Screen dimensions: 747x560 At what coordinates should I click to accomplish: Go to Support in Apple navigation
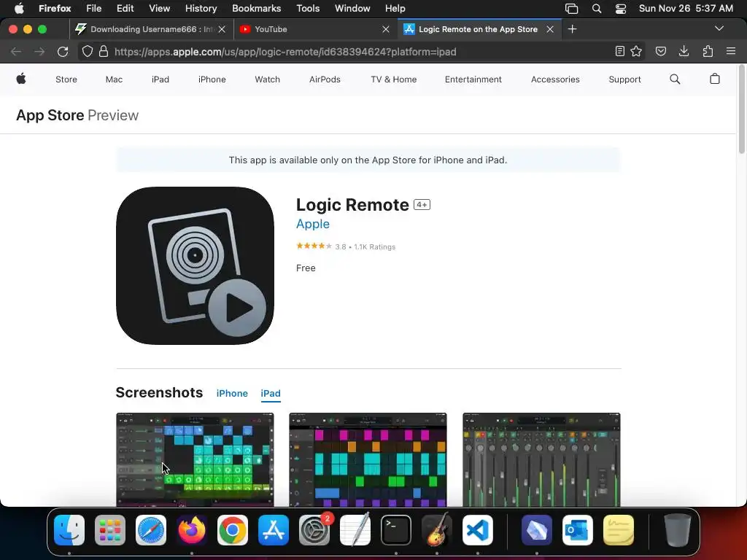coord(624,79)
